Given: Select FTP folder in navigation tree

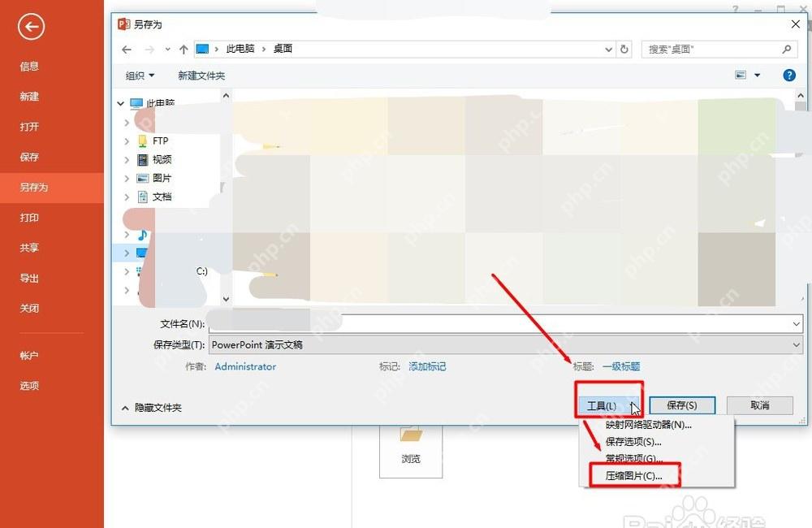Looking at the screenshot, I should point(160,141).
